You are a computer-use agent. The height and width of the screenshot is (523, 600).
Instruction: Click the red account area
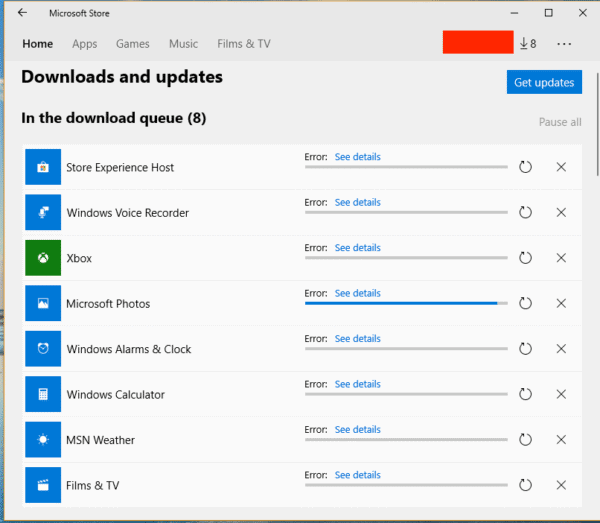tap(478, 42)
